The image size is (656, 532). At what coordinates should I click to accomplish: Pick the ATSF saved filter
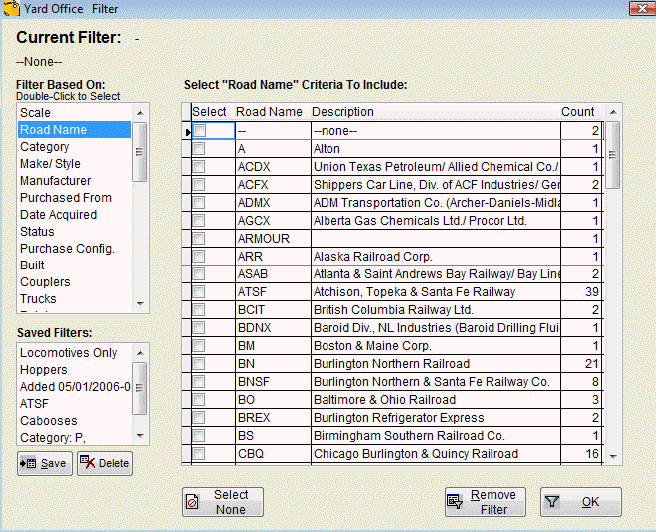coord(74,404)
